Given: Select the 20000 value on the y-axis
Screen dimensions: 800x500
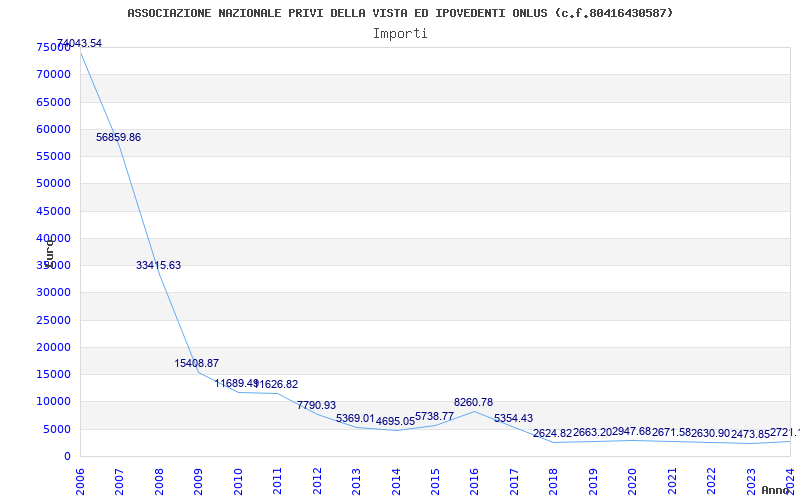Looking at the screenshot, I should point(52,348).
